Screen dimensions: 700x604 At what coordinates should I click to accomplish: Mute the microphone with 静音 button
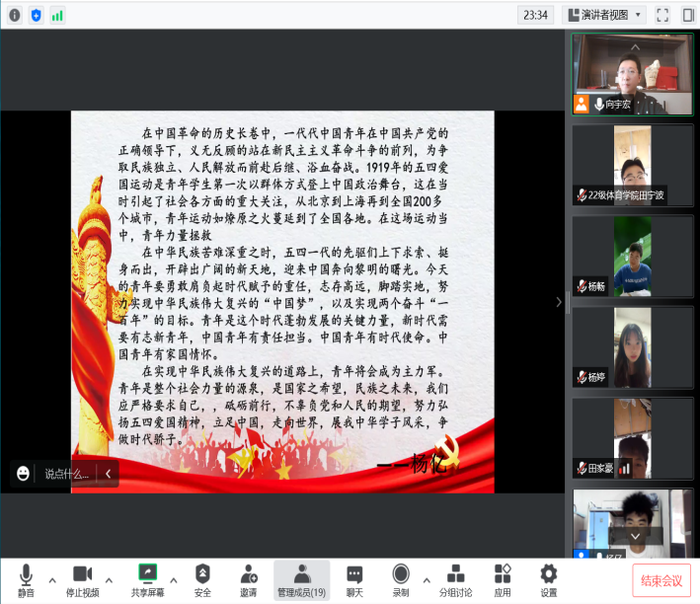point(26,579)
